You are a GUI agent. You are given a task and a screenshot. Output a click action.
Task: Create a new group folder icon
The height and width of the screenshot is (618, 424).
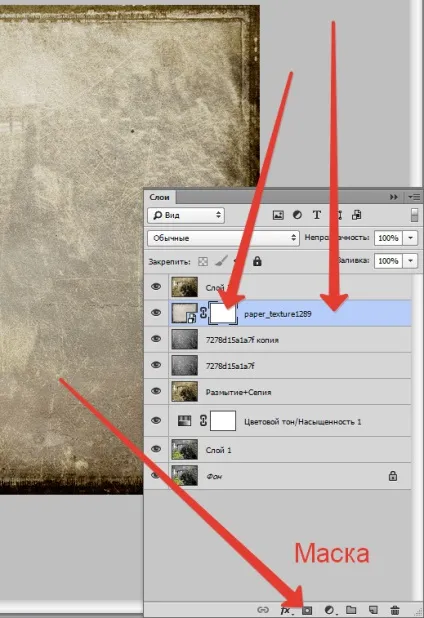click(x=351, y=610)
